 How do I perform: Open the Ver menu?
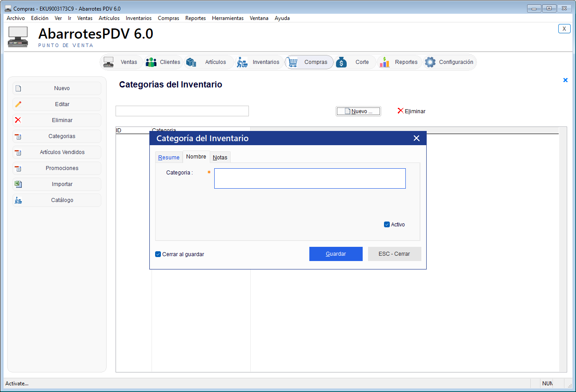coord(58,18)
